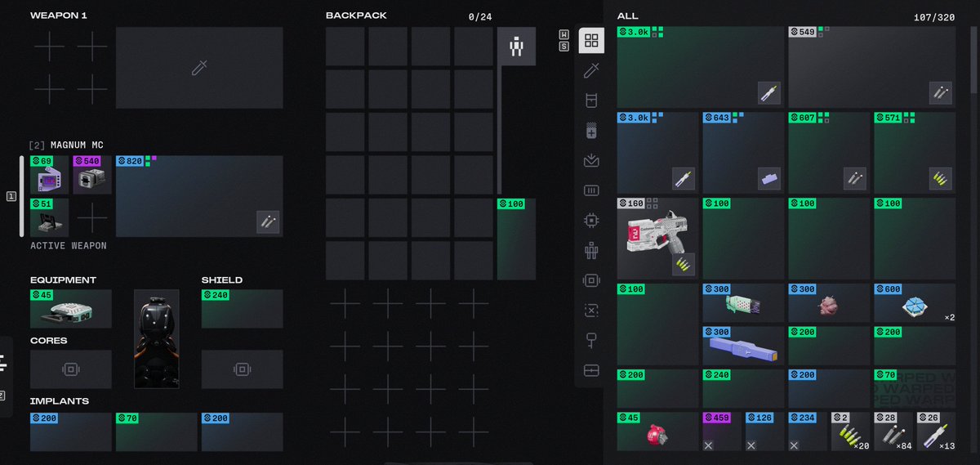
Task: Select the purple barrel item valued 300
Action: point(743,346)
